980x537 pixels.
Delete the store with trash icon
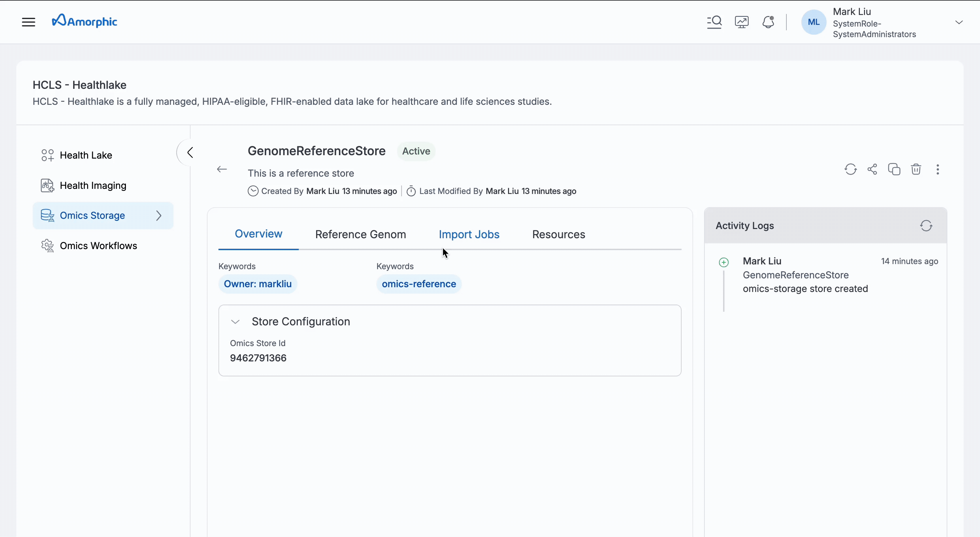pos(916,169)
